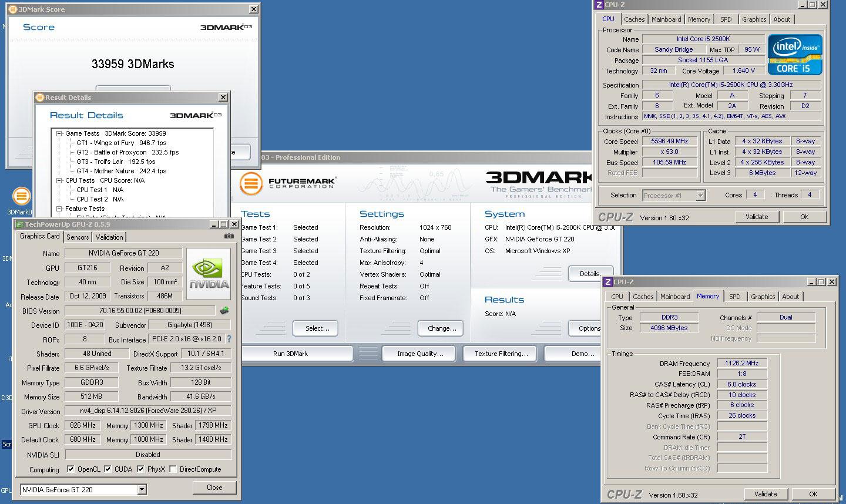The image size is (846, 504).
Task: Click the Result Details window title icon
Action: (40, 98)
